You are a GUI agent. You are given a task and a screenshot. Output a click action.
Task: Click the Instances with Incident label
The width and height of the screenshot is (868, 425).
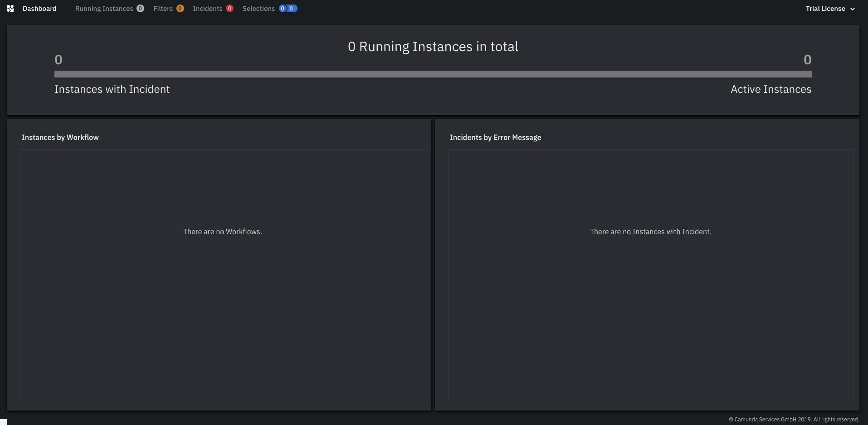(112, 89)
